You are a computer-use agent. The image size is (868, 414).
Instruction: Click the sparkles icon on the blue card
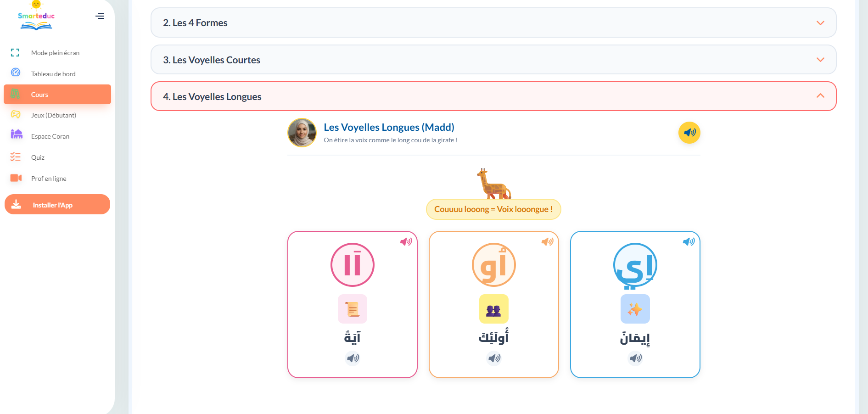[635, 309]
